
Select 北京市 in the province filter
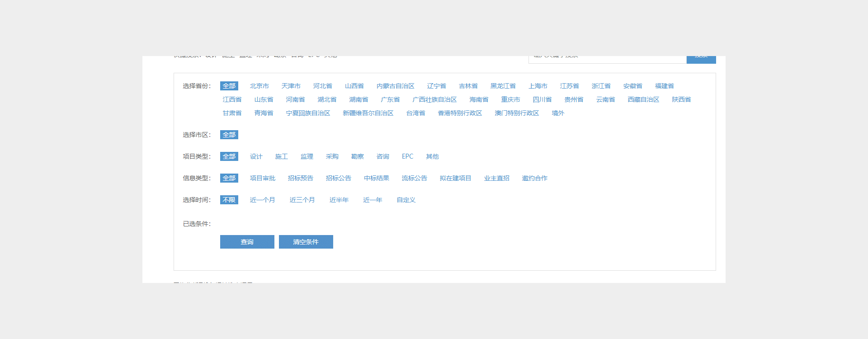click(x=259, y=86)
